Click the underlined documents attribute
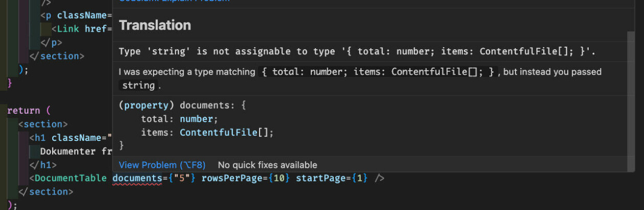This screenshot has width=644, height=210. [137, 178]
